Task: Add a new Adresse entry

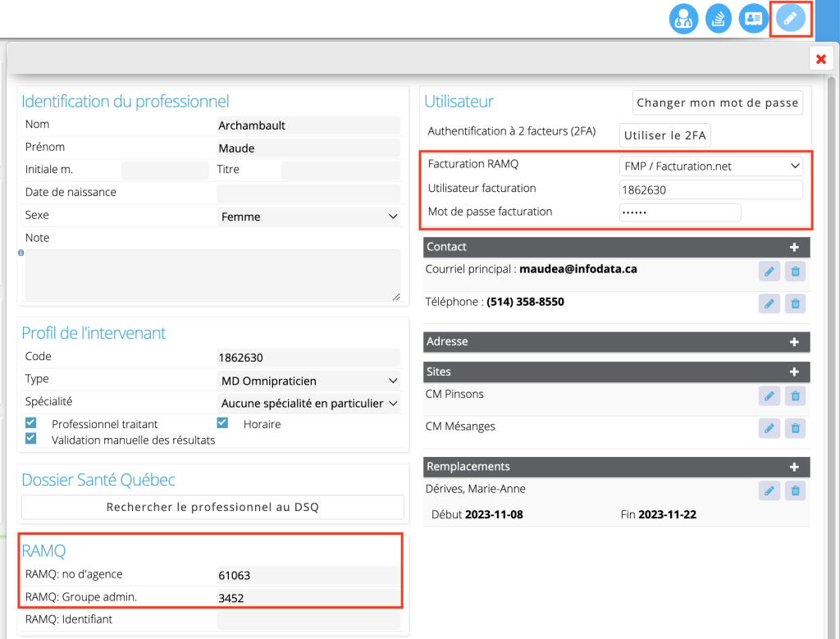Action: 794,342
